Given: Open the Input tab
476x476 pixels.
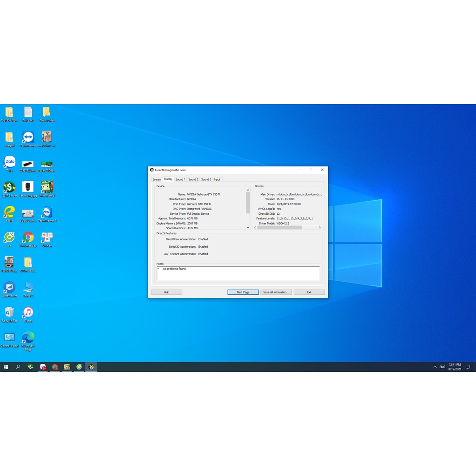Looking at the screenshot, I should [217, 179].
